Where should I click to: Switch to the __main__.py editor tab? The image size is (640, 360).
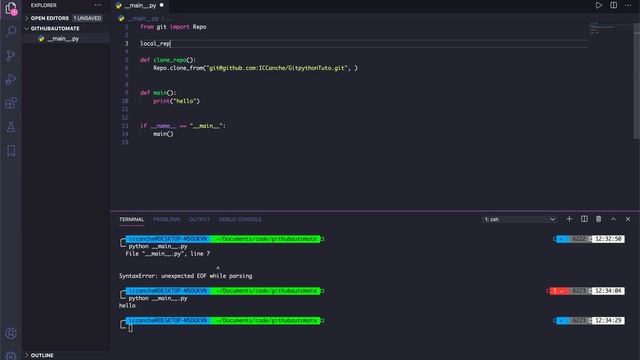tap(140, 5)
